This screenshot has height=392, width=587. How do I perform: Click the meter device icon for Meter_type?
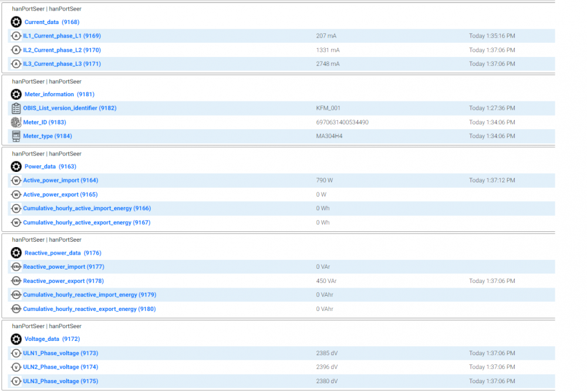pos(16,136)
